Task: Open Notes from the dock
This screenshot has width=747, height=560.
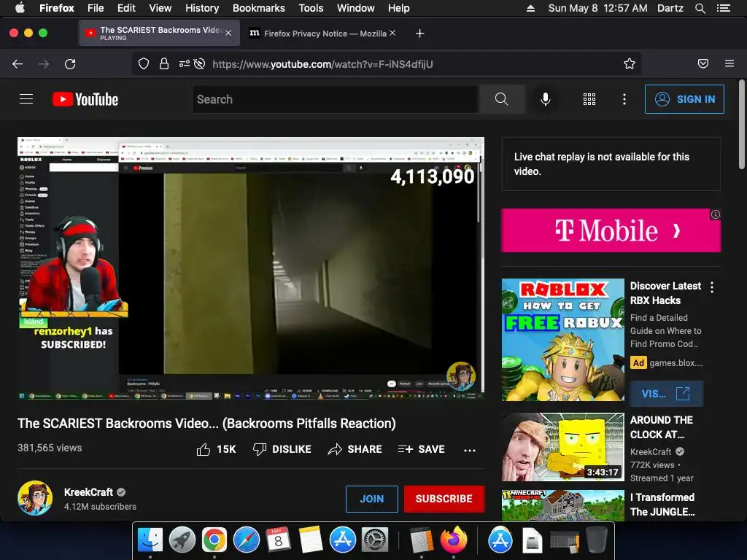Action: [311, 540]
